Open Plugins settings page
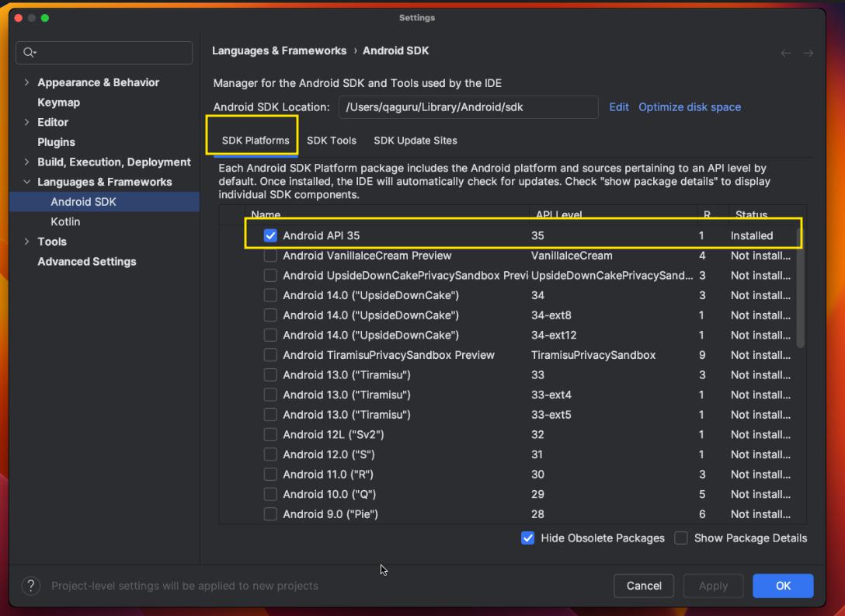The height and width of the screenshot is (616, 845). (x=56, y=142)
